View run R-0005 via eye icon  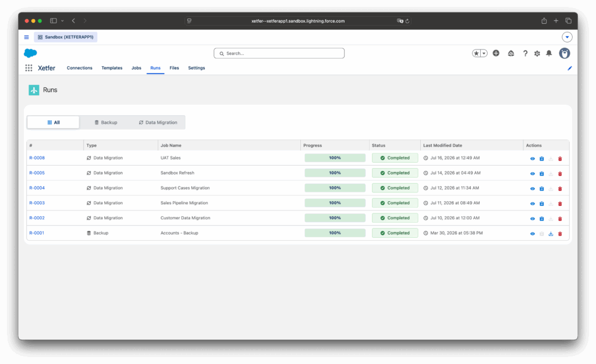(532, 173)
